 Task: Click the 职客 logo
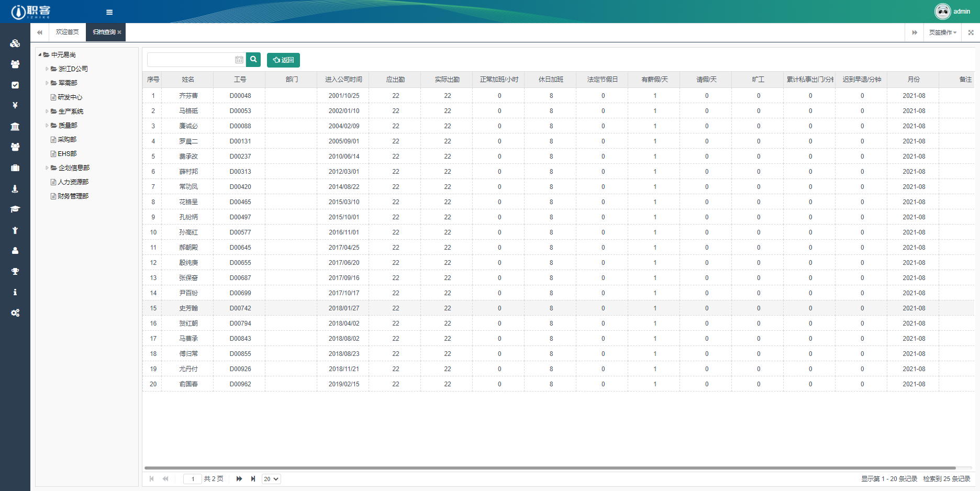(x=31, y=11)
